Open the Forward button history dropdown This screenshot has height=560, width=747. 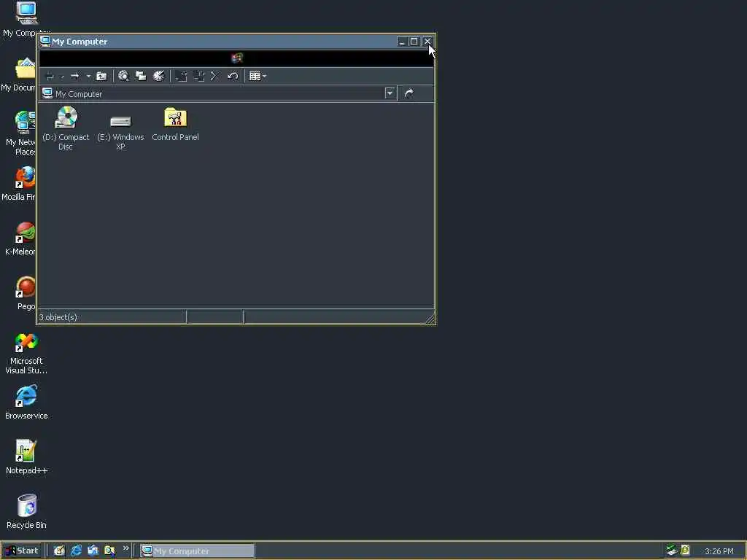pyautogui.click(x=88, y=76)
